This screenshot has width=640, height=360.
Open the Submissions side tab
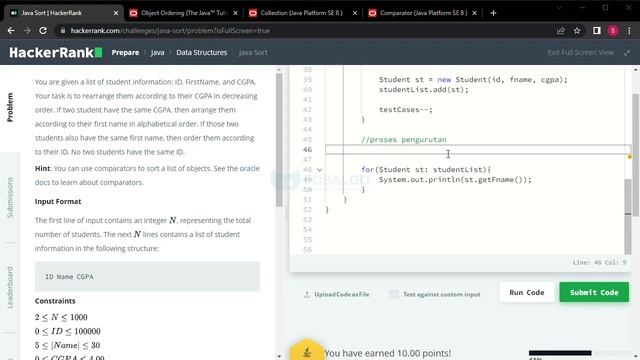(x=10, y=197)
